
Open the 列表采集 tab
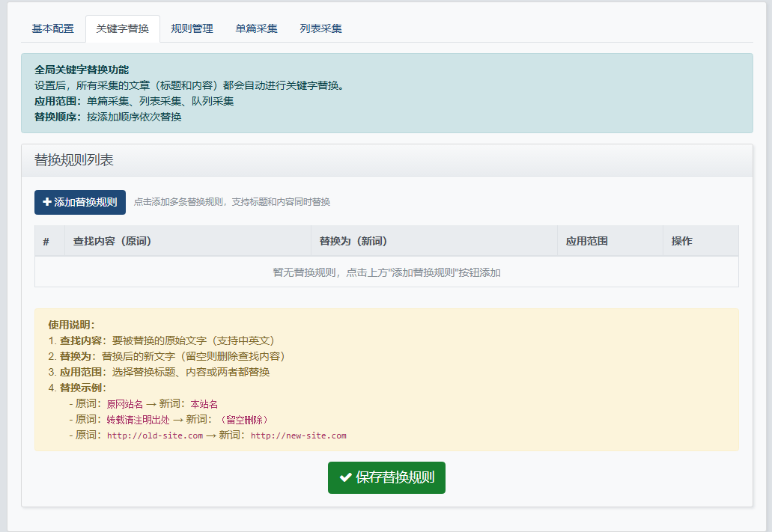(320, 28)
